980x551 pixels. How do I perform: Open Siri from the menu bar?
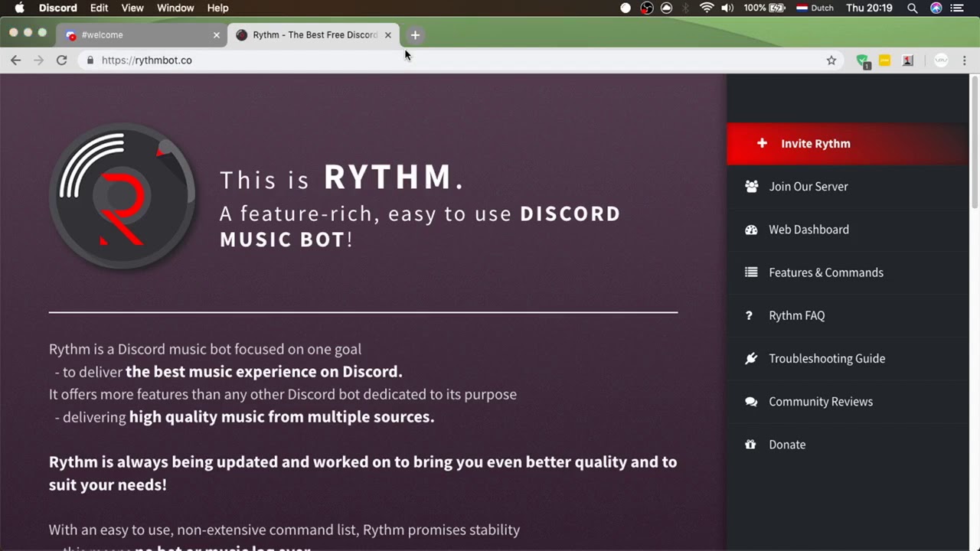coord(936,8)
